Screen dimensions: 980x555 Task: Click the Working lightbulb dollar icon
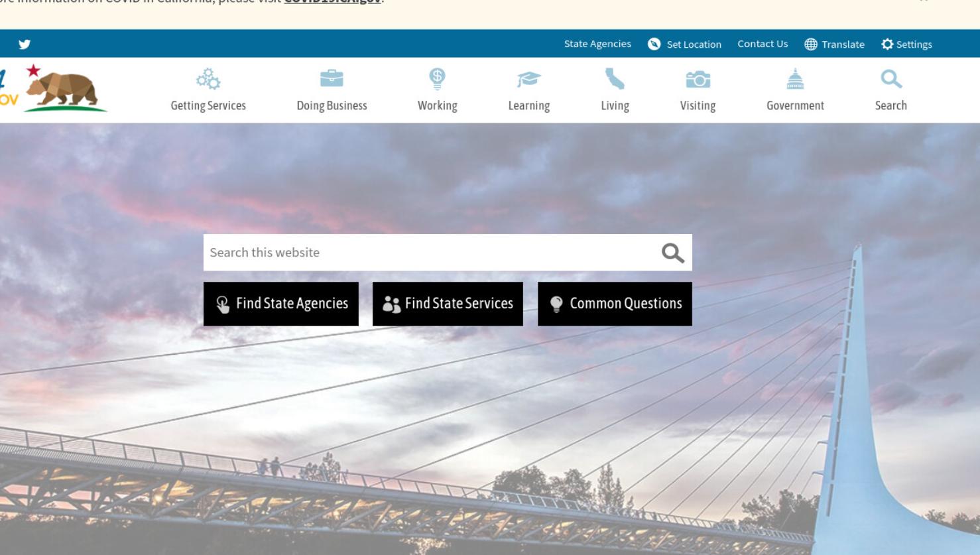437,79
